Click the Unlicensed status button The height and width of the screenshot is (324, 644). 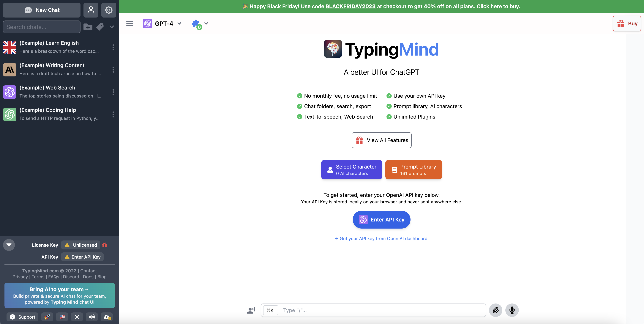click(80, 245)
